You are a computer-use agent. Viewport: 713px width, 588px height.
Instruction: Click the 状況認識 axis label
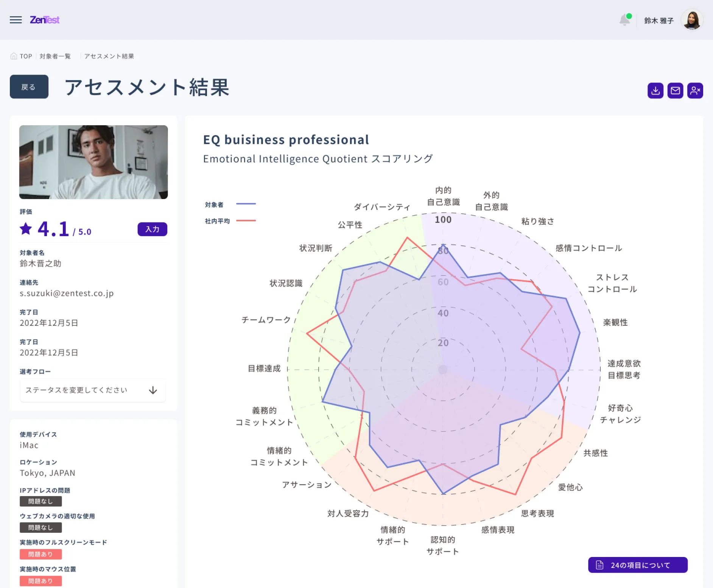click(x=286, y=283)
